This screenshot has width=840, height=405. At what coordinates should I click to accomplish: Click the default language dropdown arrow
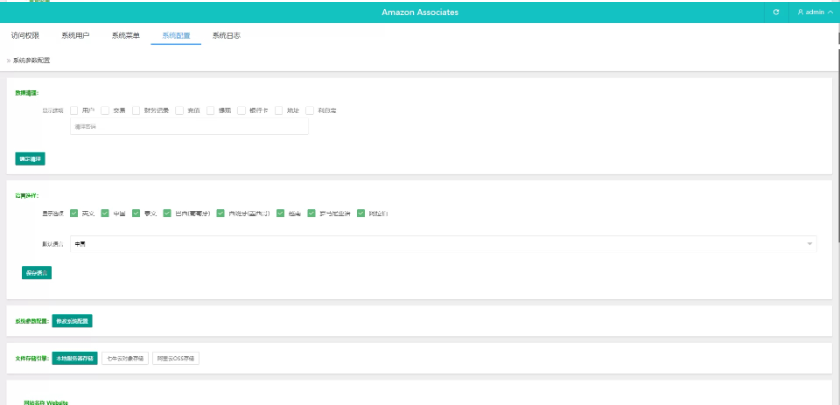pos(809,244)
